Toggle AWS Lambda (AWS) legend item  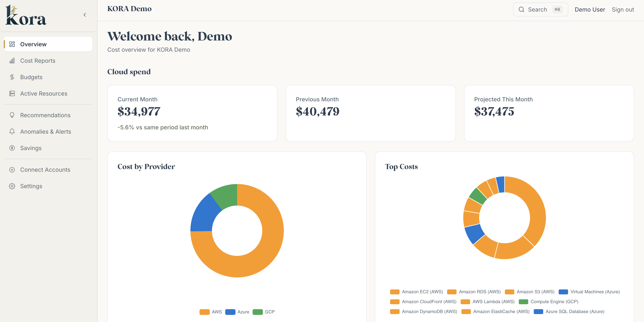488,301
